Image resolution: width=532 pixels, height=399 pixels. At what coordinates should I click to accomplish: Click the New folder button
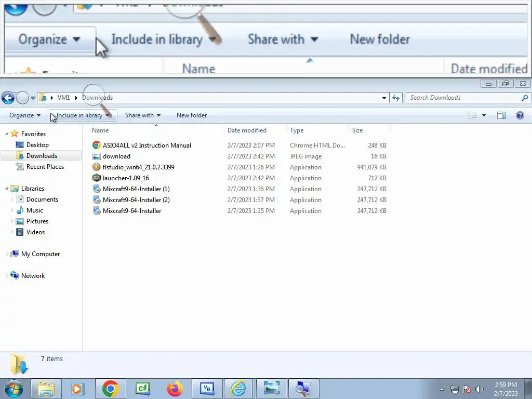click(x=192, y=115)
